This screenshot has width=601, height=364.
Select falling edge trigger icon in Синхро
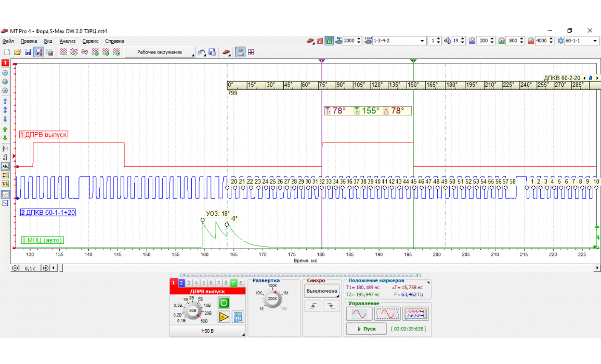click(331, 307)
